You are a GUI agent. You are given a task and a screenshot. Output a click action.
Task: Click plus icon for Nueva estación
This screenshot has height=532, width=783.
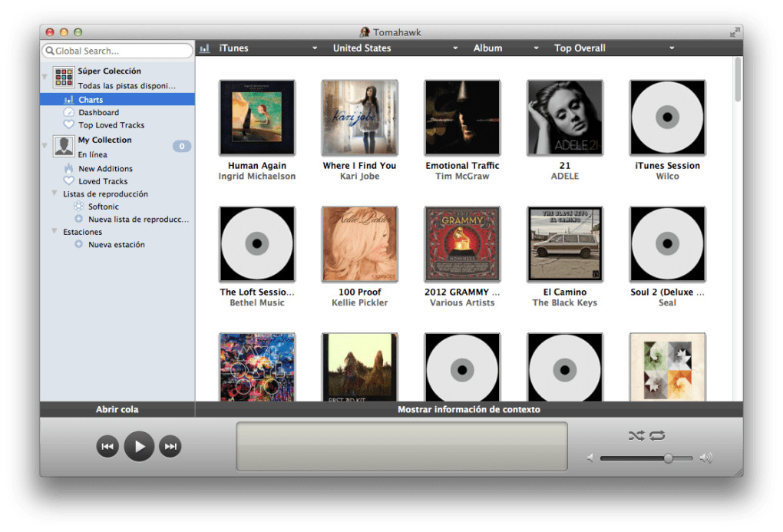pyautogui.click(x=79, y=244)
